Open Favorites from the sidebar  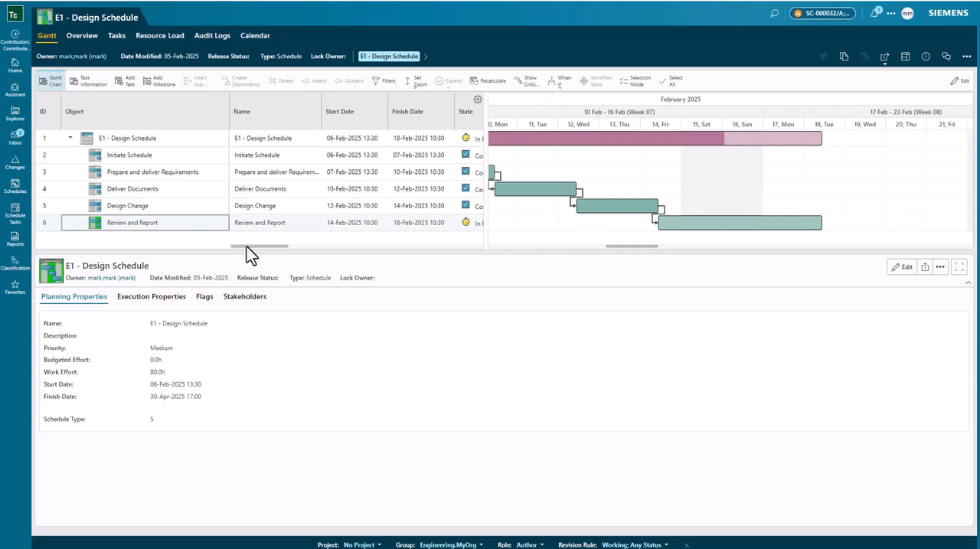click(x=15, y=287)
